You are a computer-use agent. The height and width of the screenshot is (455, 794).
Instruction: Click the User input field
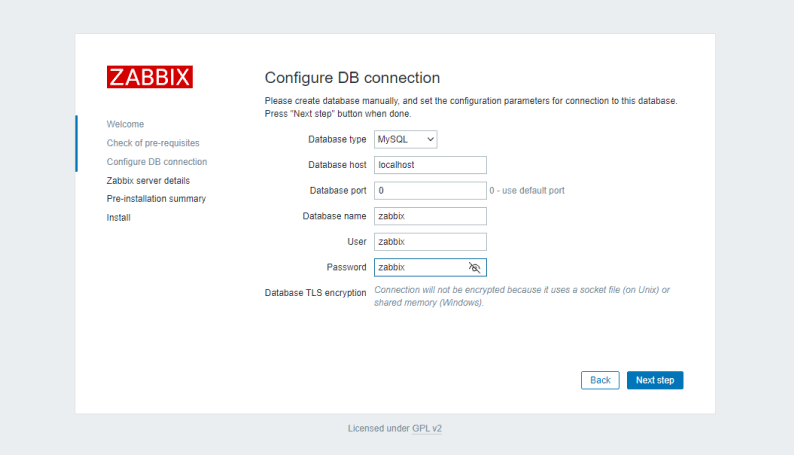(430, 242)
